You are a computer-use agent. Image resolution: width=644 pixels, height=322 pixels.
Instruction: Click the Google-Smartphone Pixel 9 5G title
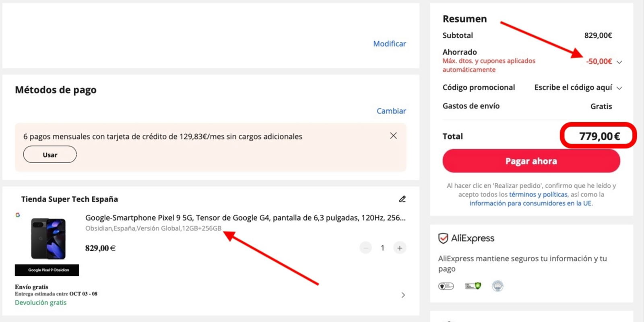point(246,217)
